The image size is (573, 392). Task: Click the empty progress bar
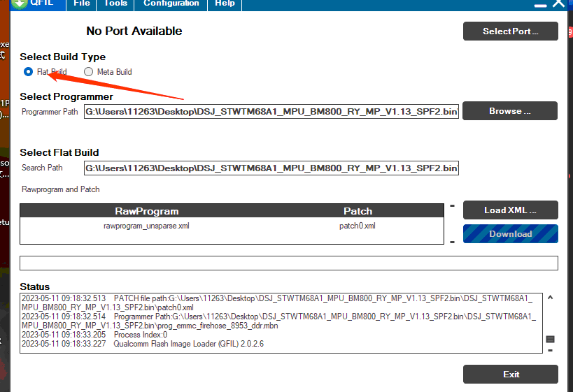288,263
